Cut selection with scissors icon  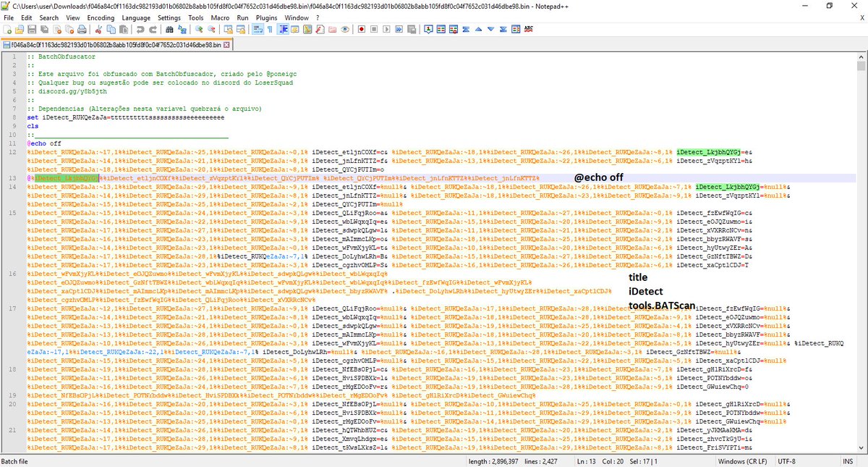98,30
